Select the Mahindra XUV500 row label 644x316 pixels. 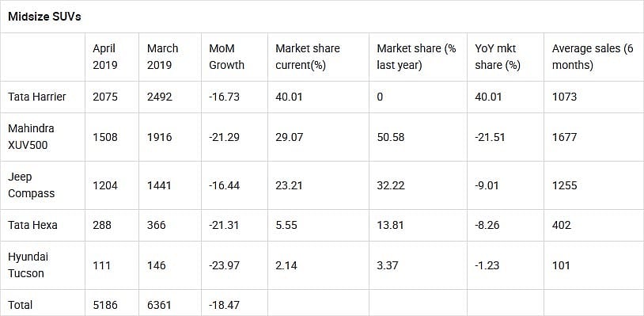(31, 136)
